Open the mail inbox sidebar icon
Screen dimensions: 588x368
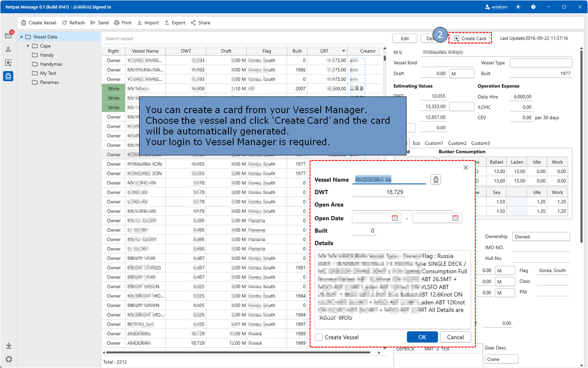tap(8, 36)
